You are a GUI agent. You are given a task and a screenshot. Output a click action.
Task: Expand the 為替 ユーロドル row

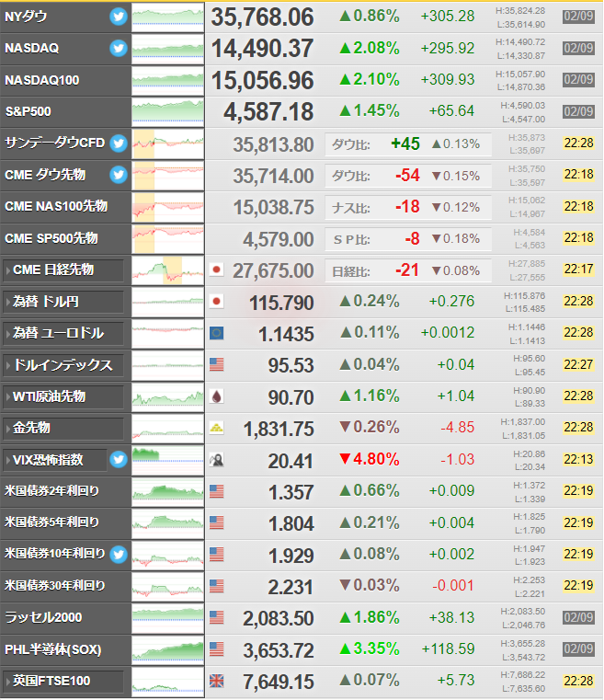(63, 333)
